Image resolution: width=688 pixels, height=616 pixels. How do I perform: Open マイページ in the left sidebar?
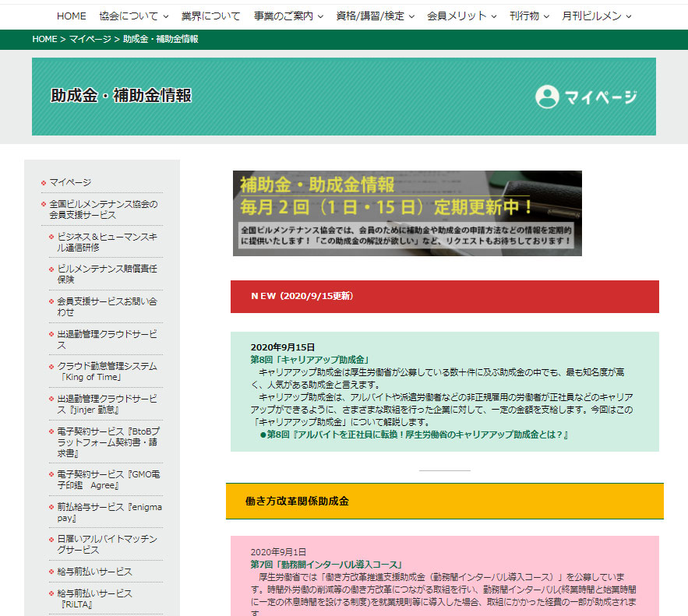tap(70, 182)
